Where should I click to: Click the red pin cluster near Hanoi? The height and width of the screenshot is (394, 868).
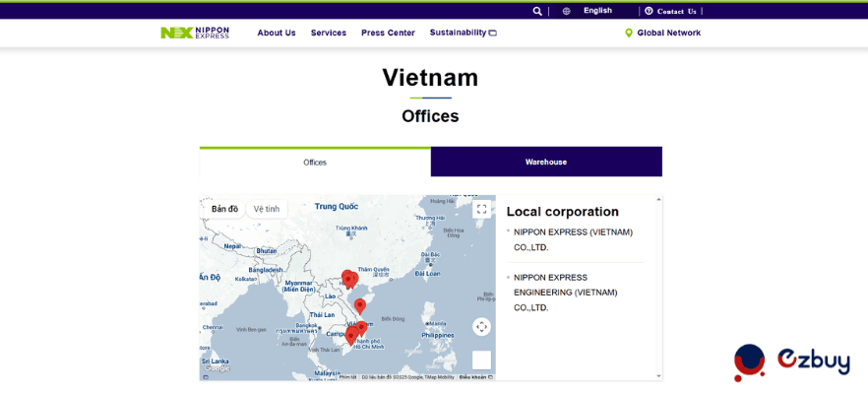[x=350, y=280]
